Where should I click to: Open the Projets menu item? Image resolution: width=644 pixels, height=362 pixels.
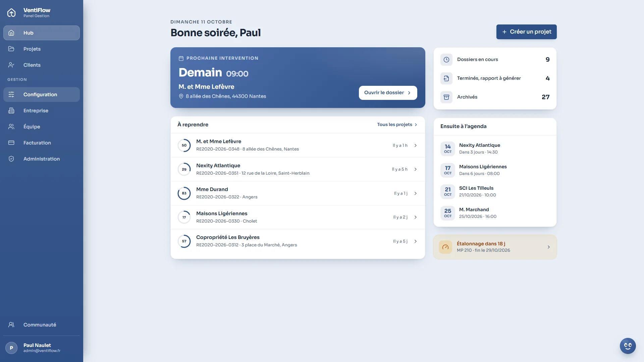pyautogui.click(x=42, y=49)
